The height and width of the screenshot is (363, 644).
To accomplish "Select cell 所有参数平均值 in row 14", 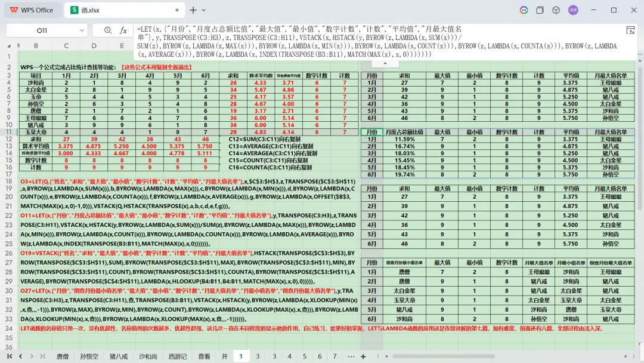I will tap(36, 153).
